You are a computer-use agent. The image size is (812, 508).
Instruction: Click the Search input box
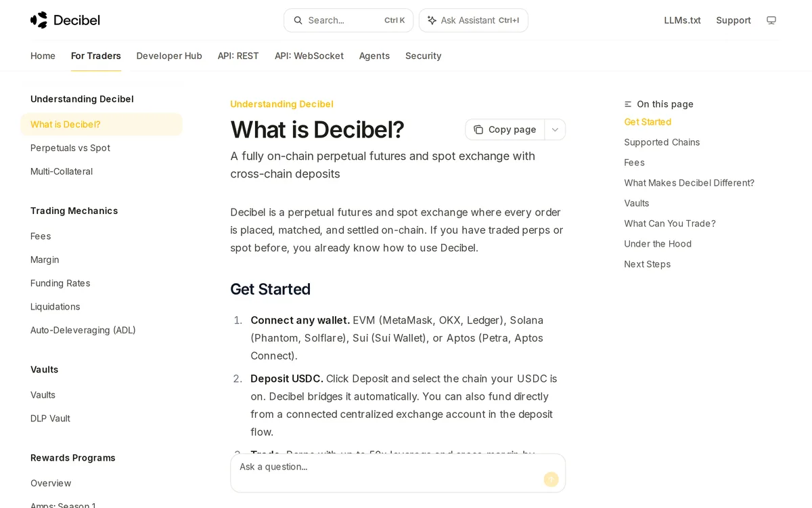click(x=348, y=20)
